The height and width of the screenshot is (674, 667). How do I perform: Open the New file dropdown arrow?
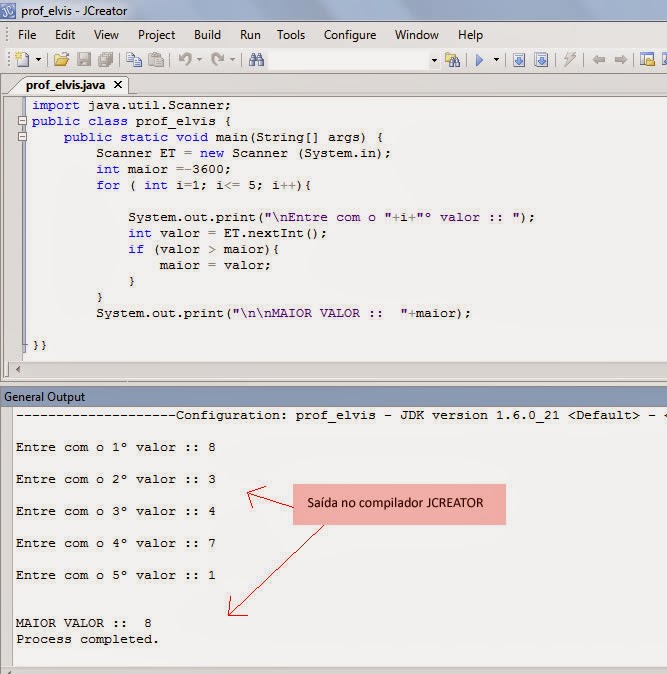tap(38, 60)
